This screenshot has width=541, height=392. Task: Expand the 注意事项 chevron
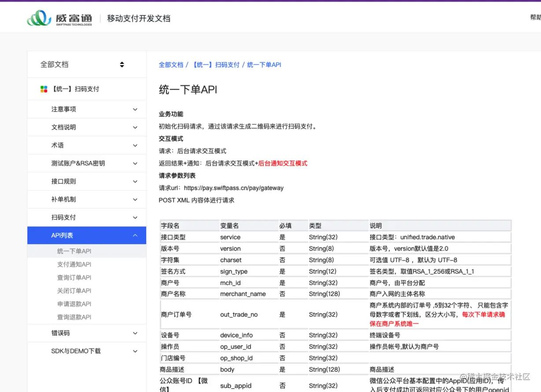pyautogui.click(x=135, y=109)
